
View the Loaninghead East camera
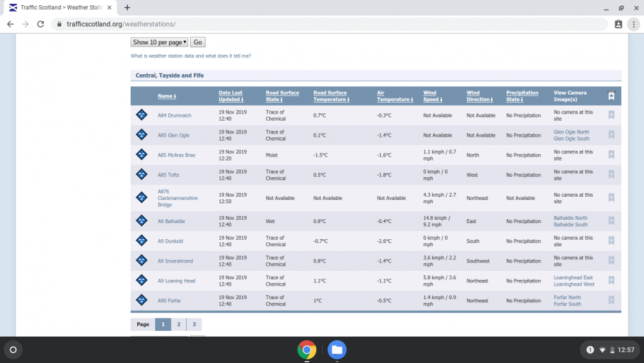pos(573,277)
